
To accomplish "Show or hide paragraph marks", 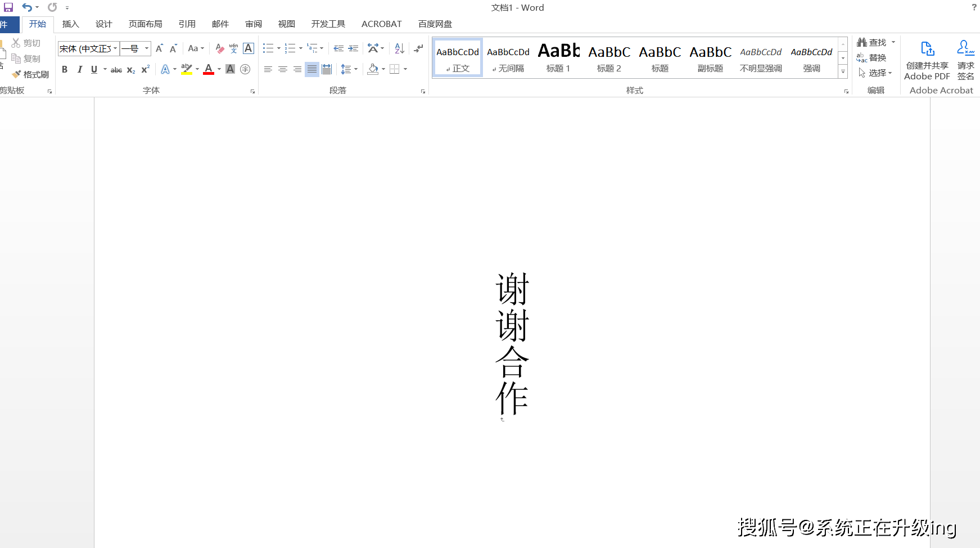I will coord(418,49).
